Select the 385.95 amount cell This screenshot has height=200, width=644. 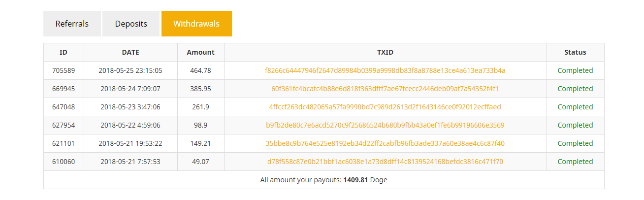coord(200,89)
